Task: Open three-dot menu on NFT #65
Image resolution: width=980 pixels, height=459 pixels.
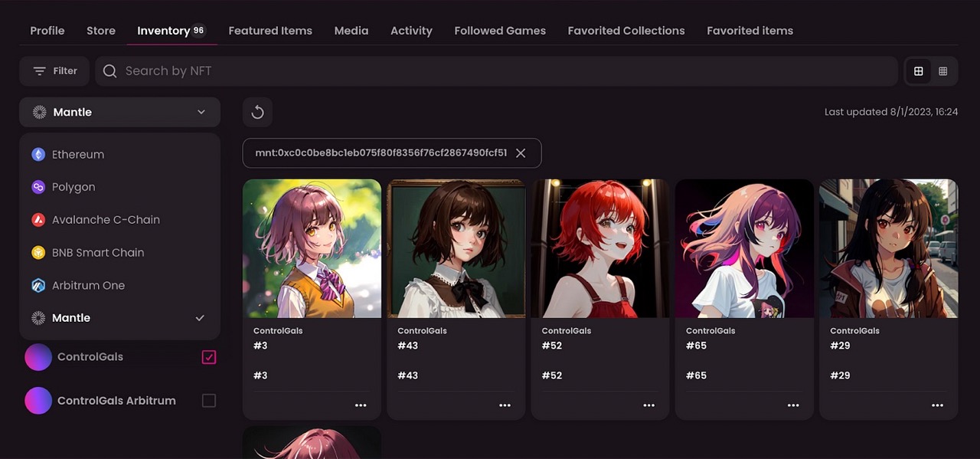Action: (793, 405)
